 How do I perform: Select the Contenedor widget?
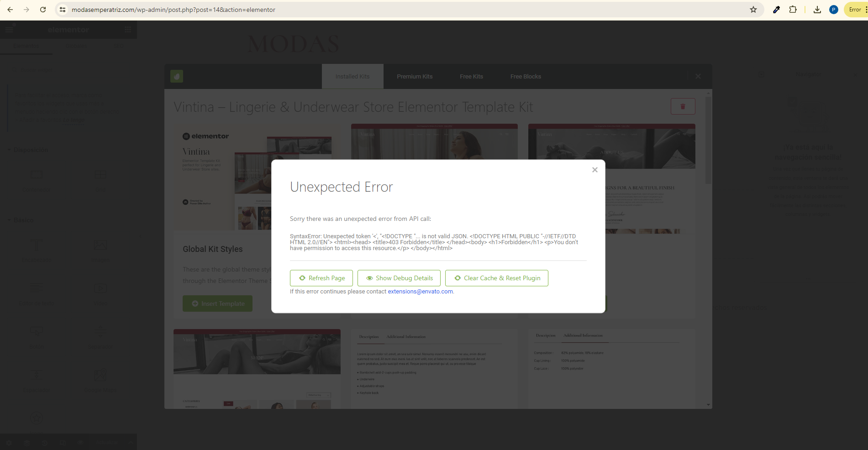pyautogui.click(x=37, y=181)
